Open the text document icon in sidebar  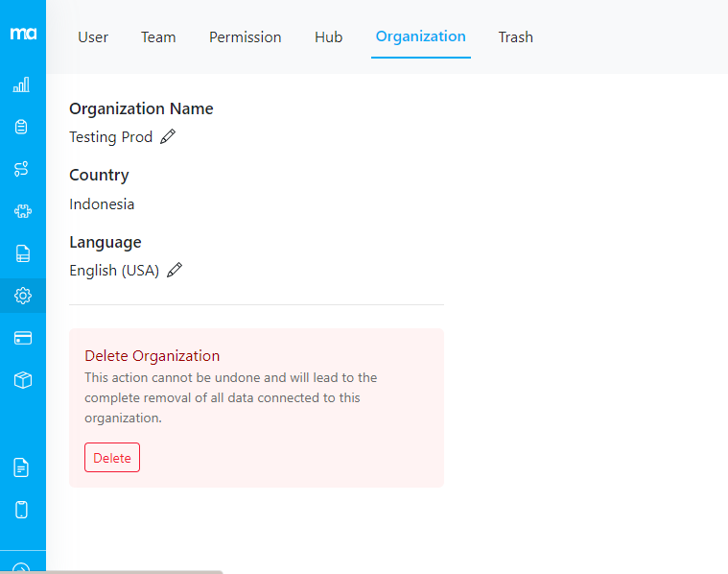tap(22, 467)
